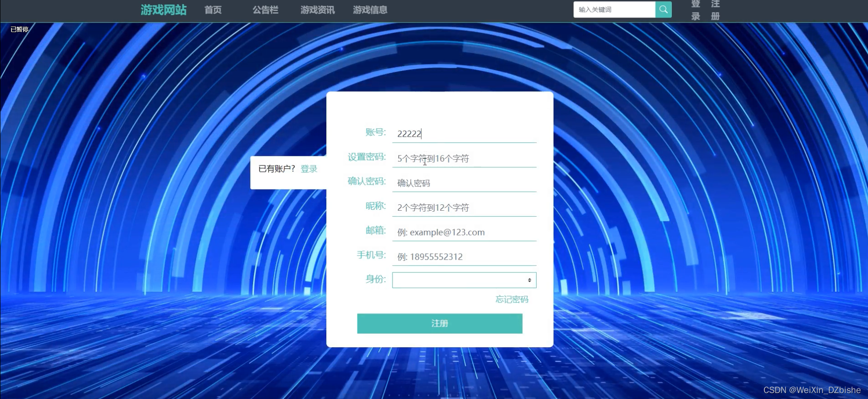The width and height of the screenshot is (868, 399).
Task: Select 游戏信息 navigation item
Action: [x=370, y=10]
